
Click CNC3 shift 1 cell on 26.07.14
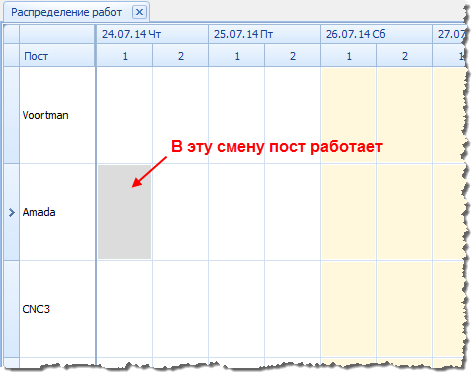point(349,309)
